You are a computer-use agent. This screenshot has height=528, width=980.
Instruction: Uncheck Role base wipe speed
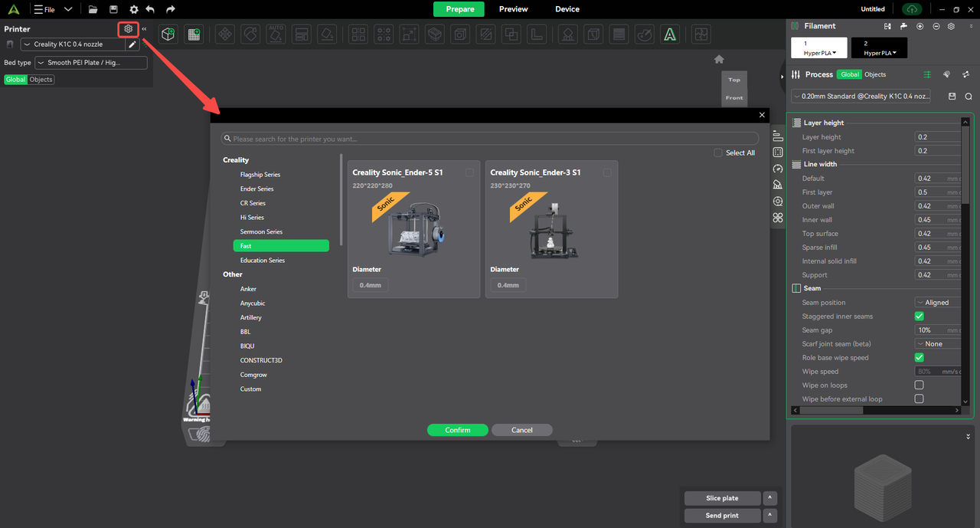click(920, 358)
